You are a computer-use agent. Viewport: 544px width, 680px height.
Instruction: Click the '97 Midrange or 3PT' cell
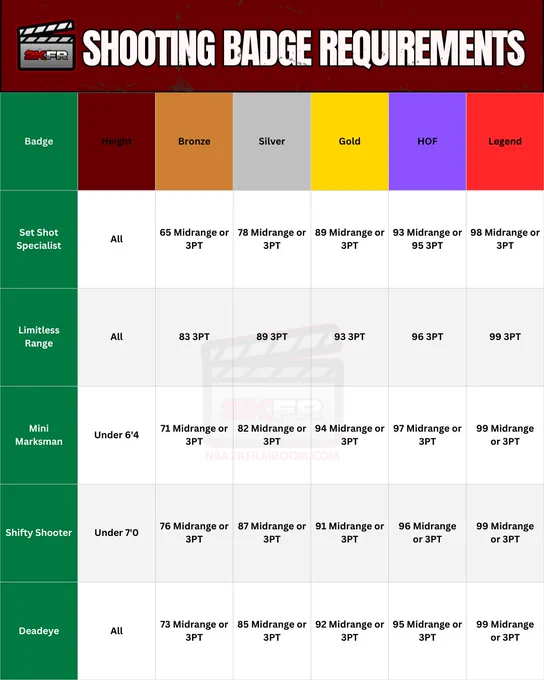pos(427,435)
